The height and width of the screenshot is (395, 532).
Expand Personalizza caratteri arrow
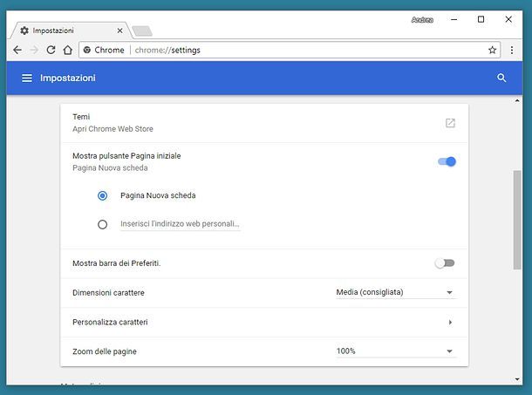(450, 323)
